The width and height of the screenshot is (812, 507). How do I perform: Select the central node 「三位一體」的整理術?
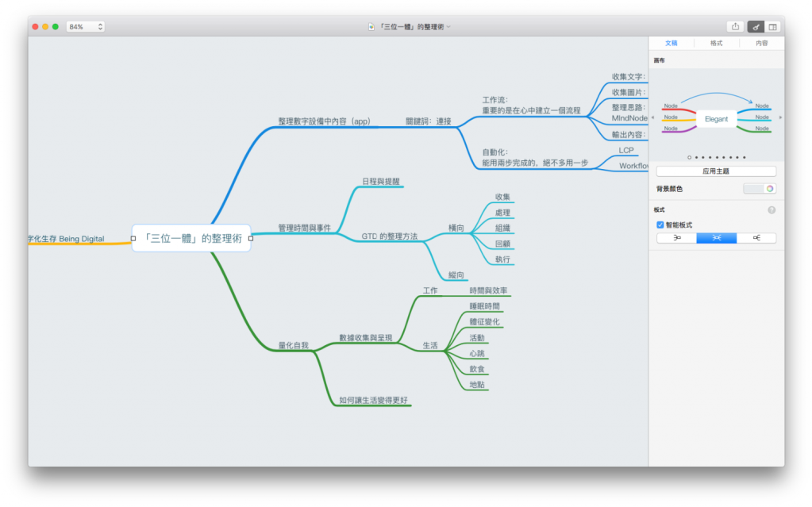tap(191, 238)
